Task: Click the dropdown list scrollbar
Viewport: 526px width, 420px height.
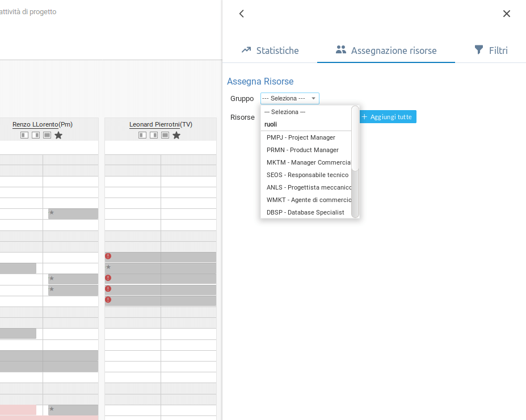Action: point(355,138)
